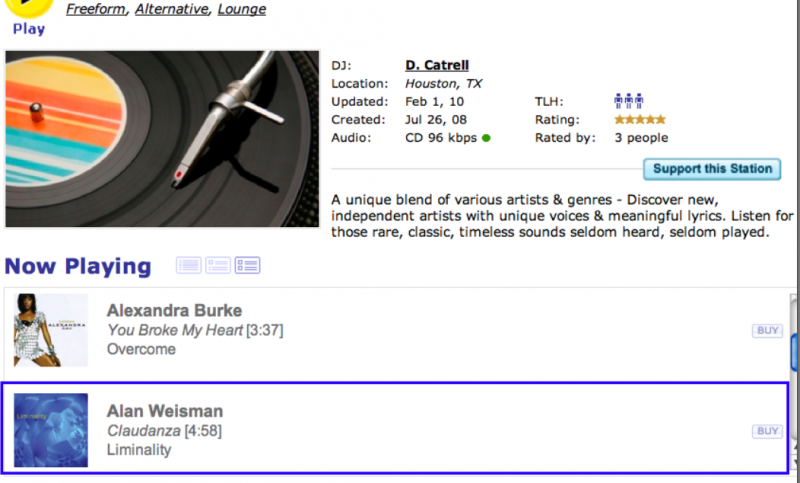Click the five-star rating icons
This screenshot has width=800, height=483.
click(x=640, y=119)
